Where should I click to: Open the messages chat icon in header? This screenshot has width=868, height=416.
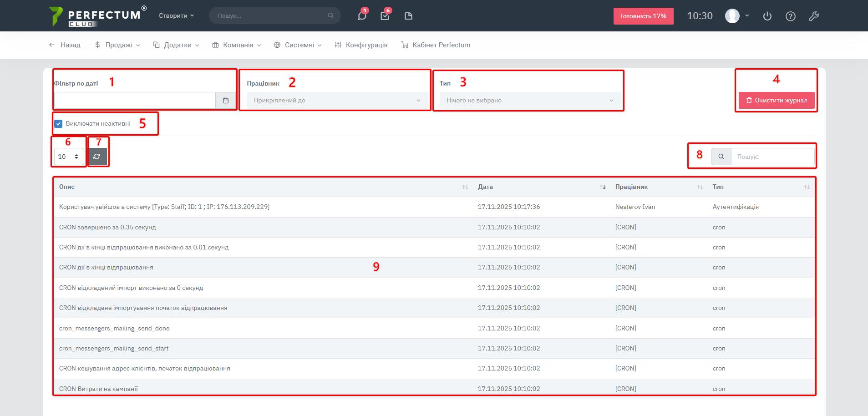point(362,16)
